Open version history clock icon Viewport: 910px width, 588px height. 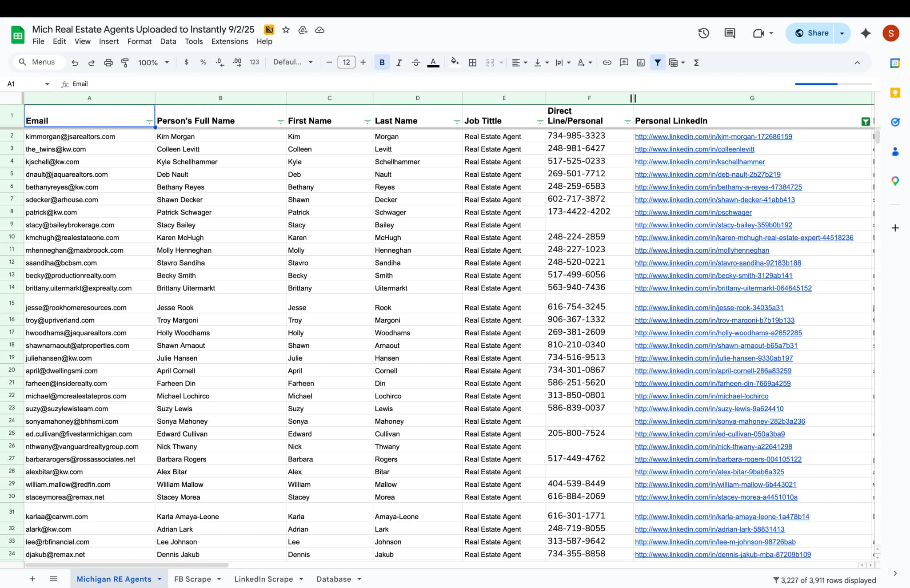coord(703,33)
